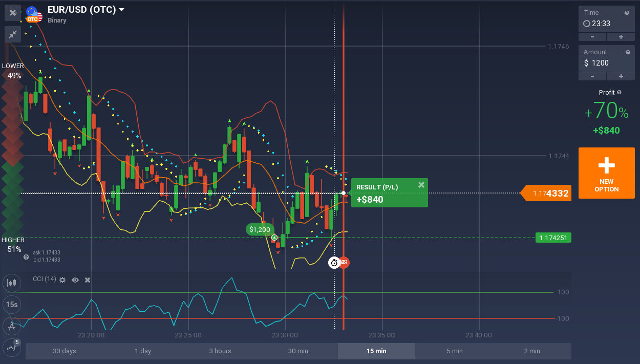Switch to the 30 days timeframe

(x=65, y=351)
